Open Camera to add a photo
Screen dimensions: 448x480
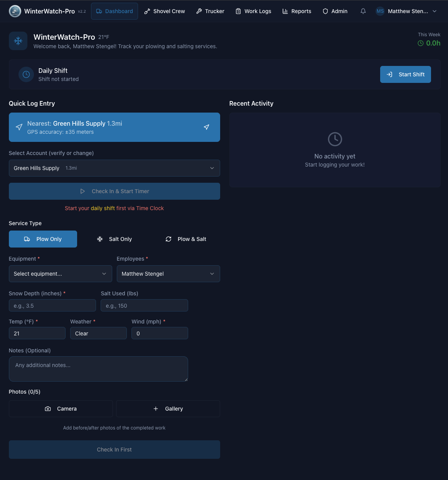click(x=61, y=409)
